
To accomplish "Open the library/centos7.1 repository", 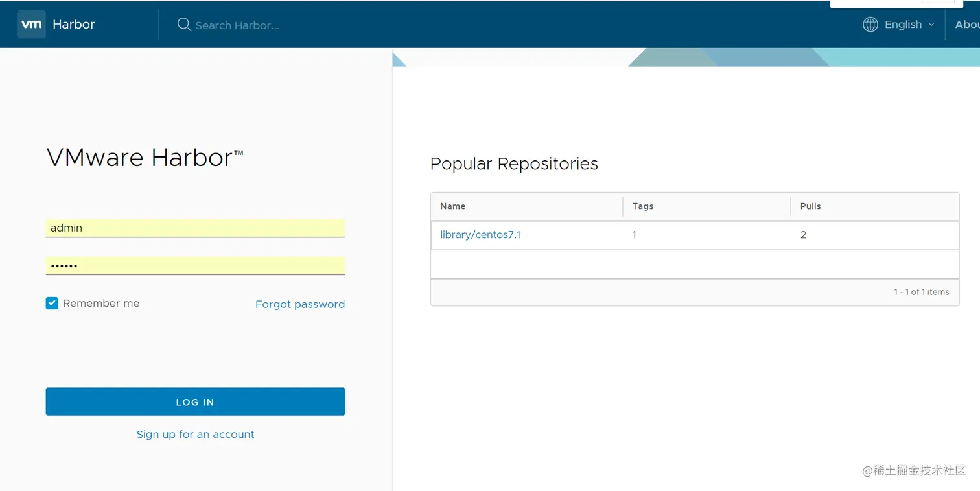I will [480, 235].
